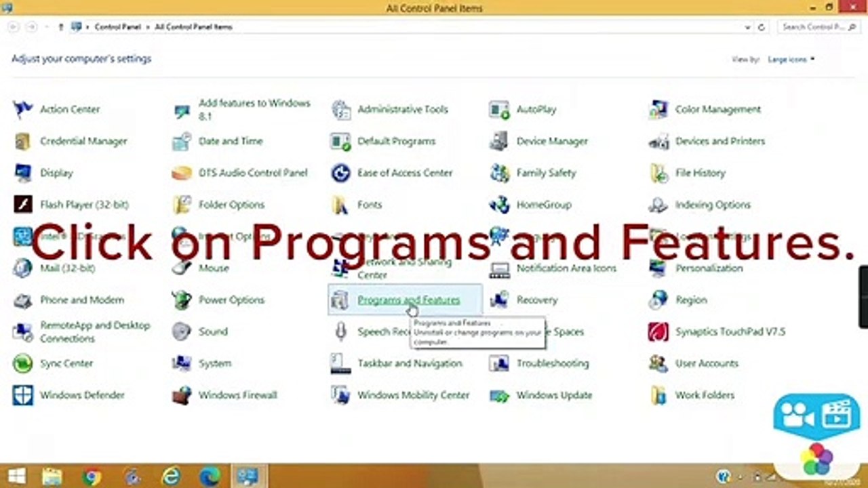The height and width of the screenshot is (488, 868).
Task: Click the Power Options icon
Action: 182,300
